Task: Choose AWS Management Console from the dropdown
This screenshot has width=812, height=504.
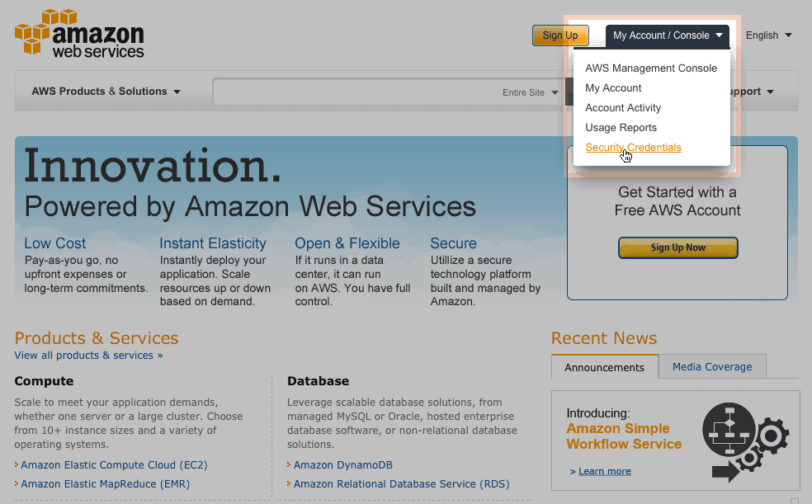Action: point(650,68)
